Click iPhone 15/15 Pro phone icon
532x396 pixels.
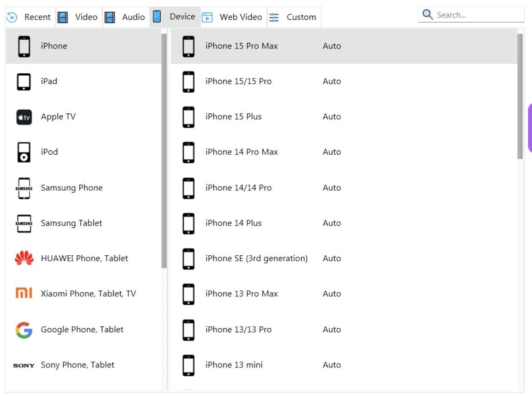tap(188, 82)
